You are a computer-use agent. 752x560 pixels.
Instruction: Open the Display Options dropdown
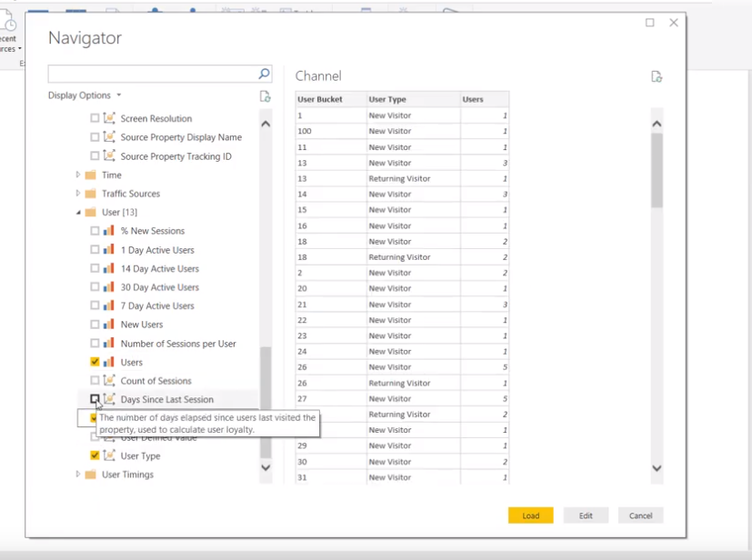click(x=85, y=95)
